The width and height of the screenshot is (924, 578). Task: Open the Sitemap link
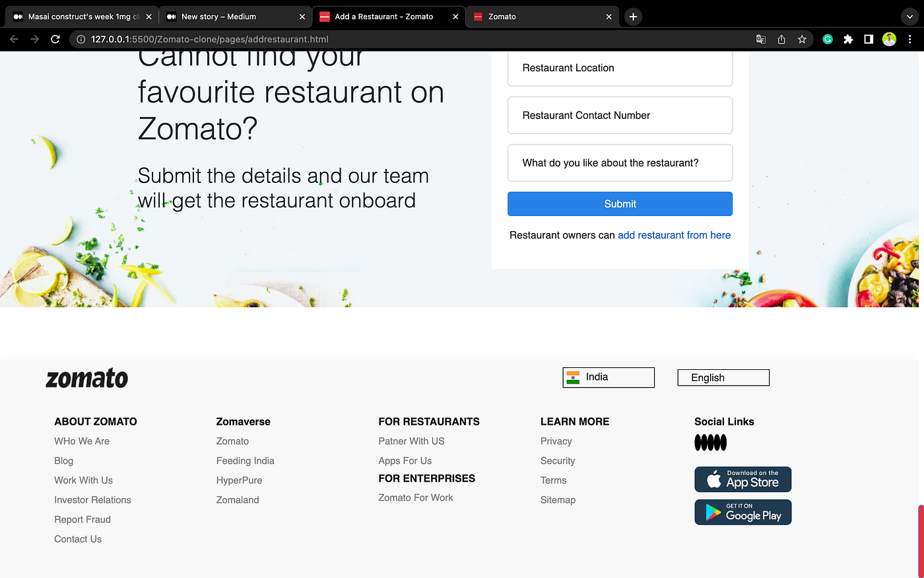click(558, 500)
